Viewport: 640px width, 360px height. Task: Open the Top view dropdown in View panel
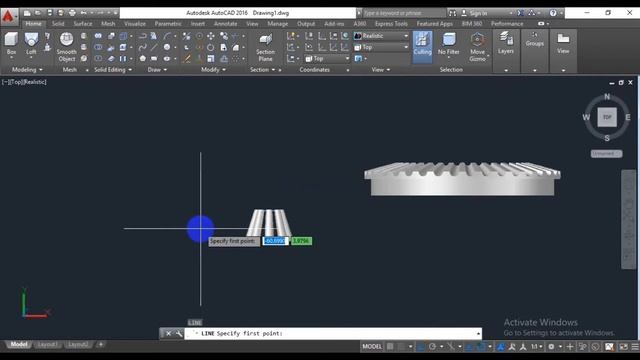(381, 47)
